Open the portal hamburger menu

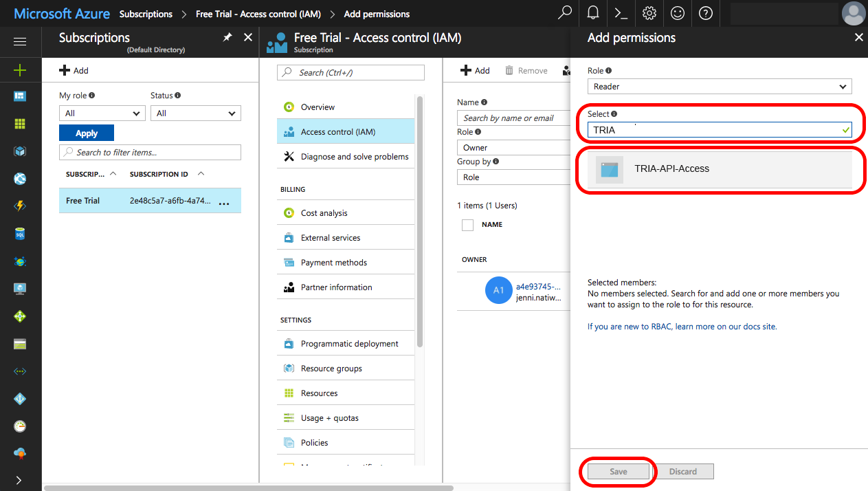[x=20, y=42]
